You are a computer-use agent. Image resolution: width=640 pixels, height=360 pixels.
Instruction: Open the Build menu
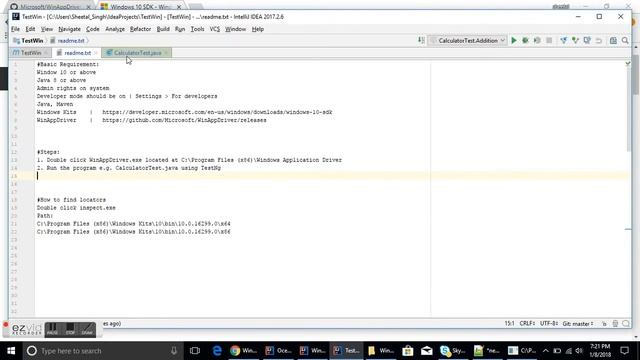click(163, 29)
